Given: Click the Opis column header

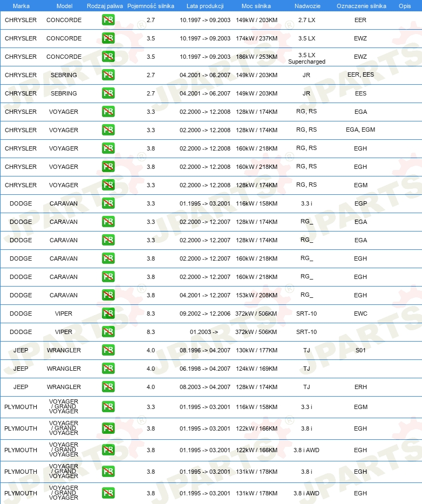Looking at the screenshot, I should [405, 6].
